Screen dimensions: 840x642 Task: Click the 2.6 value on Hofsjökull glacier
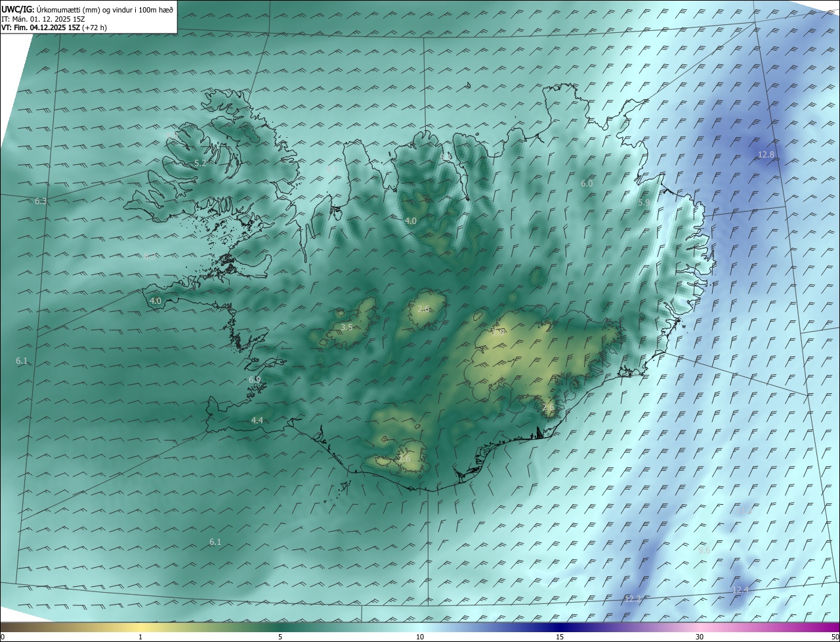point(423,309)
